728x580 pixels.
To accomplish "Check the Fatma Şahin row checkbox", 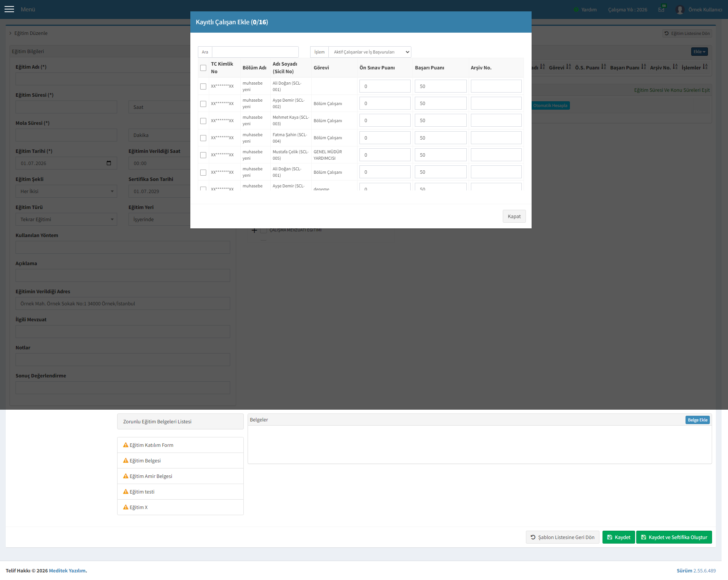I will tap(203, 138).
